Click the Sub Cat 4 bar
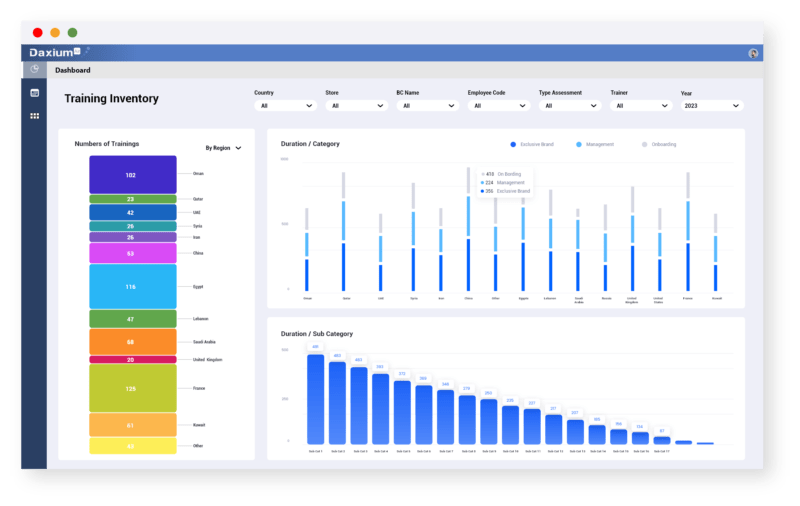 pos(380,409)
